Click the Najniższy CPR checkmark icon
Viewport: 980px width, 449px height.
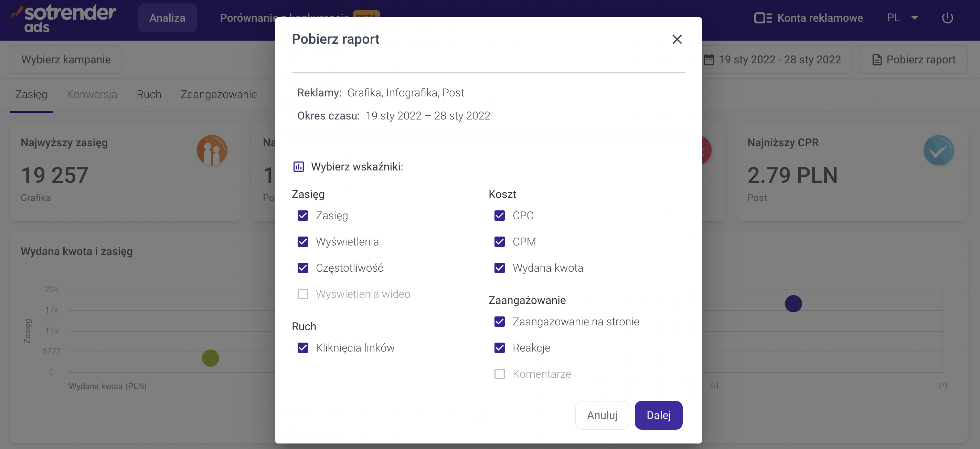(x=938, y=150)
